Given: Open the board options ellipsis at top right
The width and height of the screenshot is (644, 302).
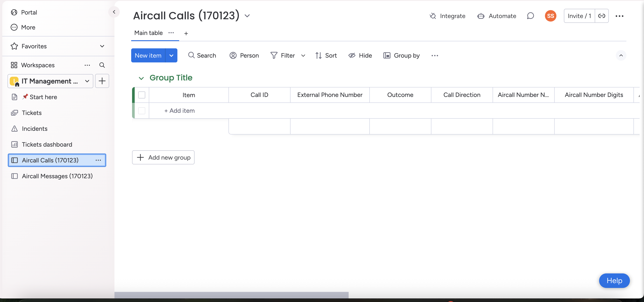Looking at the screenshot, I should point(619,16).
